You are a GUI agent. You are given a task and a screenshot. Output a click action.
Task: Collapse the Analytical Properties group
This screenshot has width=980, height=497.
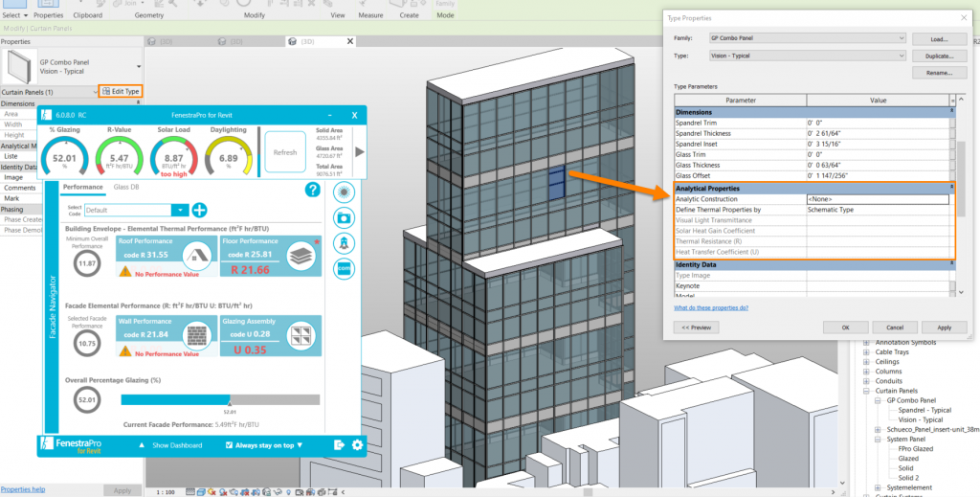click(x=952, y=188)
